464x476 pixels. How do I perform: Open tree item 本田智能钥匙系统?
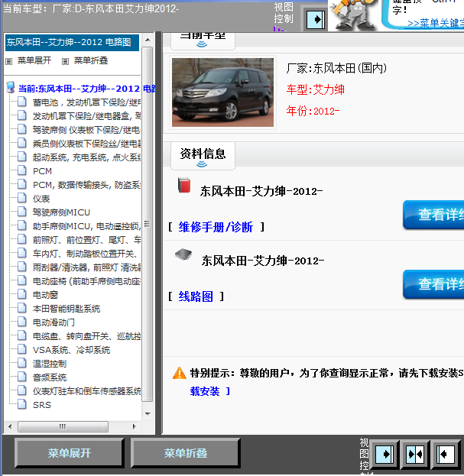pyautogui.click(x=67, y=309)
